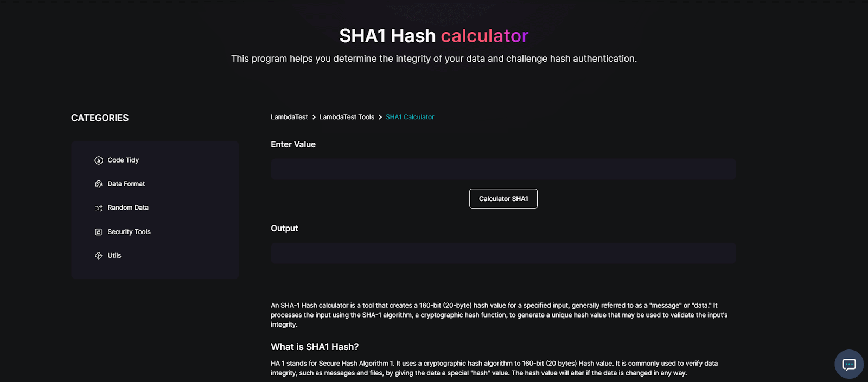
Task: Expand the Utils category
Action: click(x=114, y=255)
